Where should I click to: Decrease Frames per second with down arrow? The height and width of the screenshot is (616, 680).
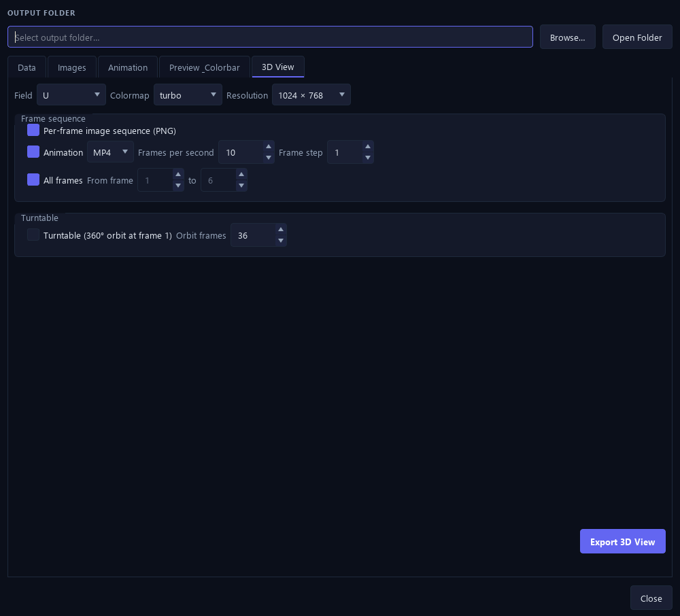pyautogui.click(x=269, y=158)
